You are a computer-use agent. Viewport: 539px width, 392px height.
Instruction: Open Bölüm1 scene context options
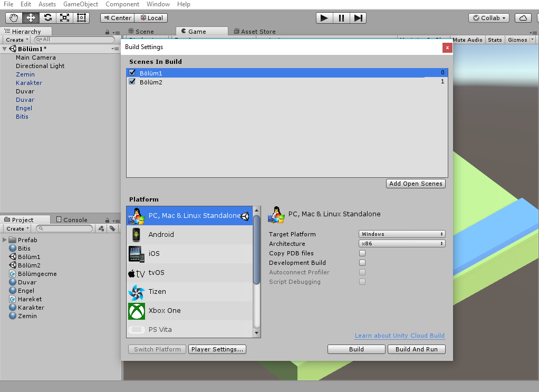point(115,49)
